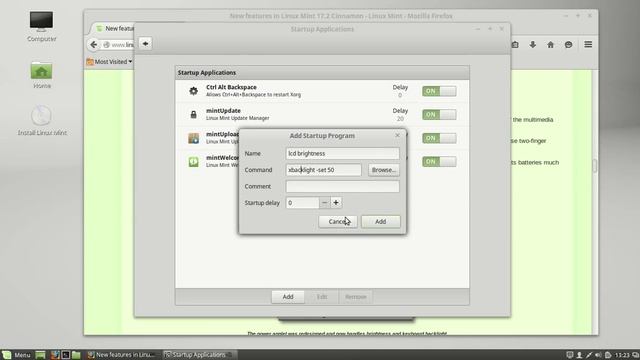Select the Ctrl Alt Backspace entry text
This screenshot has height=360, width=640.
[x=253, y=91]
